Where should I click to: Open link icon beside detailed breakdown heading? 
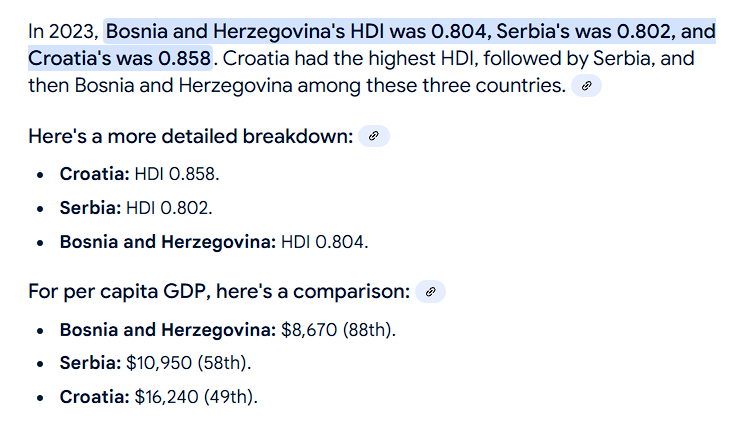click(373, 136)
